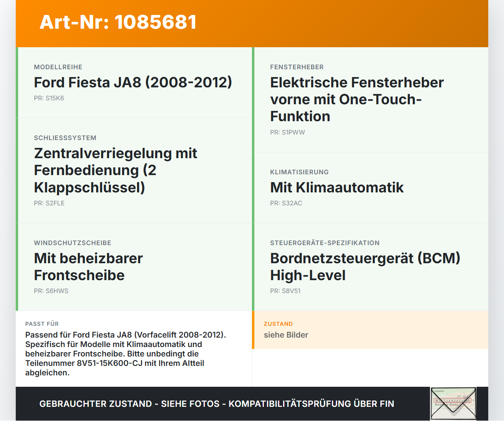Select the Mit Klimaautomatik text
Image resolution: width=504 pixels, height=421 pixels.
[x=337, y=187]
